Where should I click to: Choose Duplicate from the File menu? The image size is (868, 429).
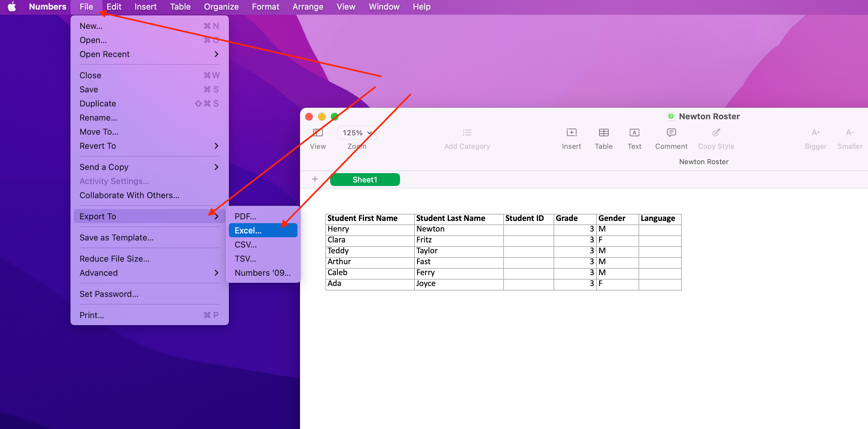point(149,104)
